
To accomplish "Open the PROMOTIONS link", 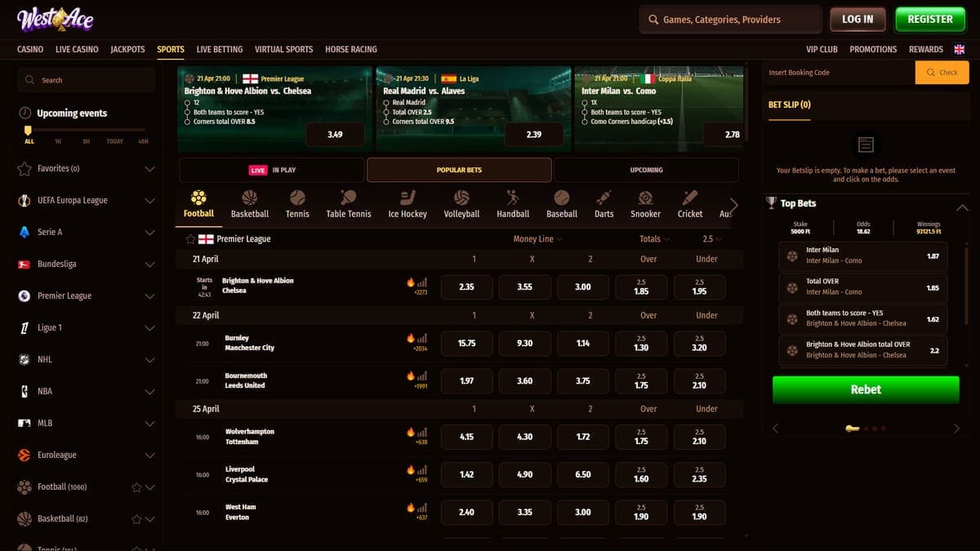I will click(x=873, y=49).
